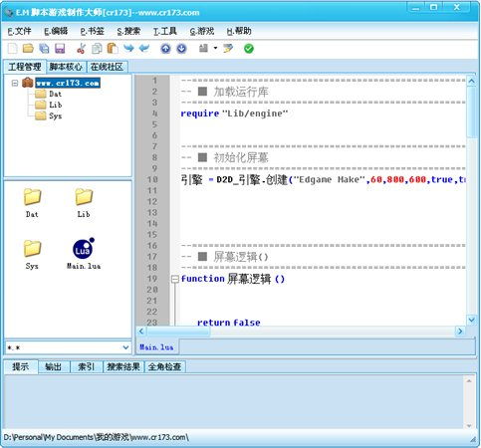Click editor vertical scrollbar down arrow
Viewport: 481px width, 448px height.
click(471, 320)
